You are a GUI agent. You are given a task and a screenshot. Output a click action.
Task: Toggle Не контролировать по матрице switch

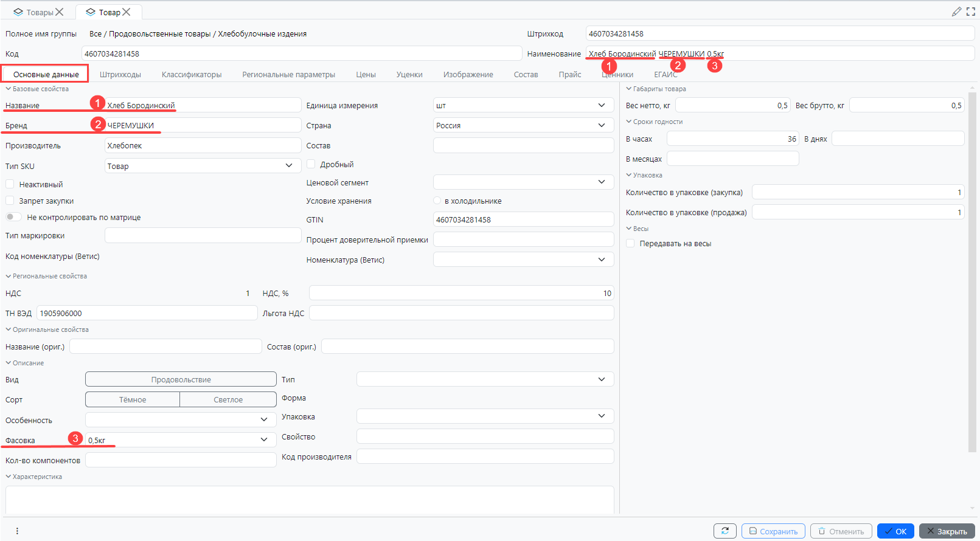point(13,217)
